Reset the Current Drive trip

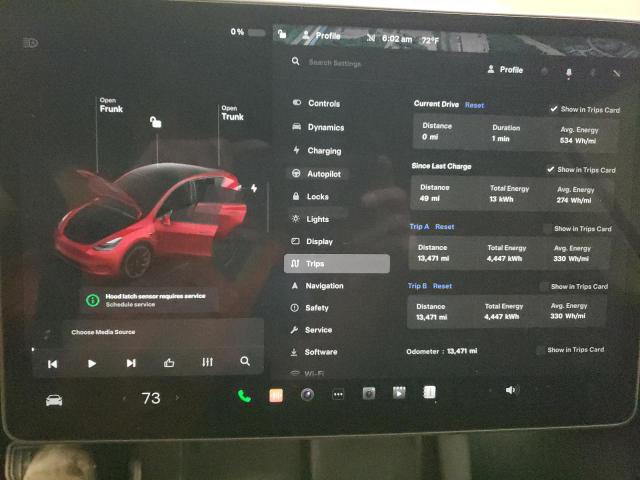pos(475,105)
